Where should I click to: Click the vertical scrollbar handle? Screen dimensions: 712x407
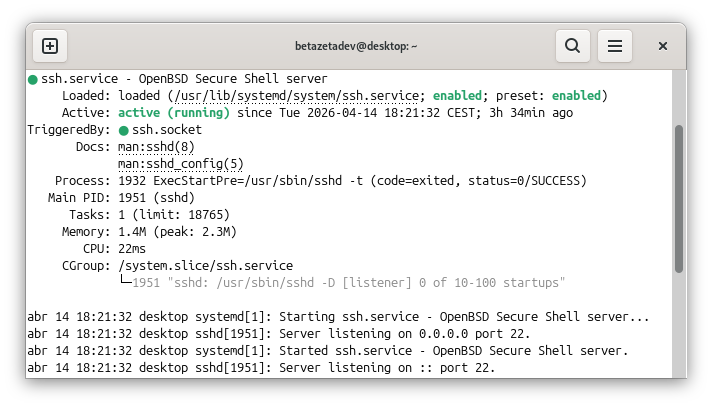[x=679, y=198]
